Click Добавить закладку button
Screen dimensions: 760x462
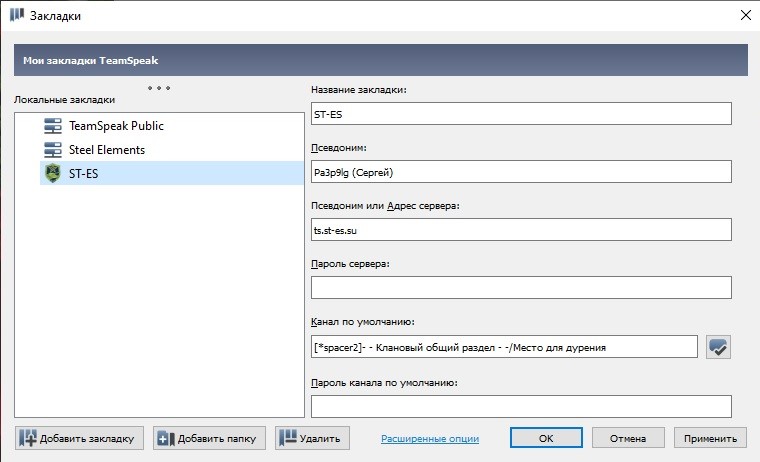pos(79,438)
